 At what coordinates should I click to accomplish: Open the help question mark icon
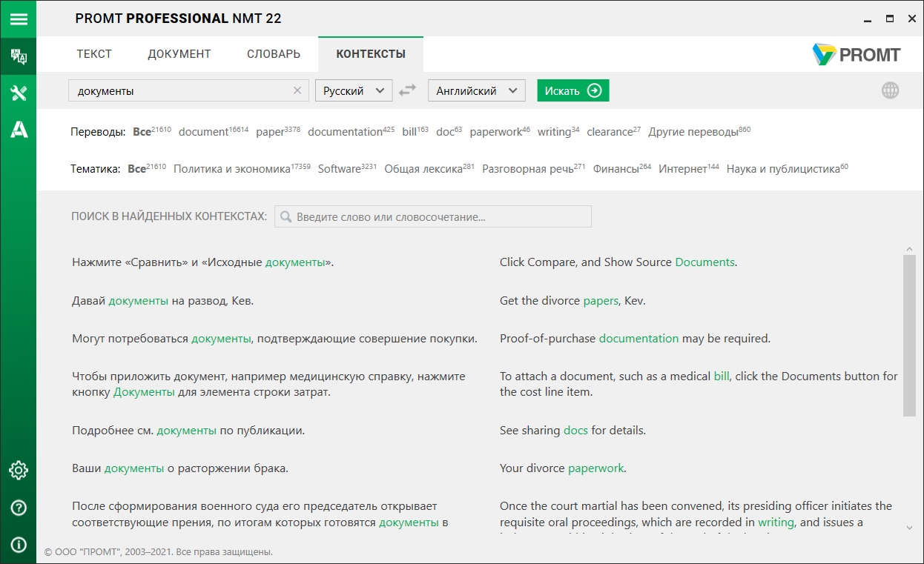(x=18, y=508)
